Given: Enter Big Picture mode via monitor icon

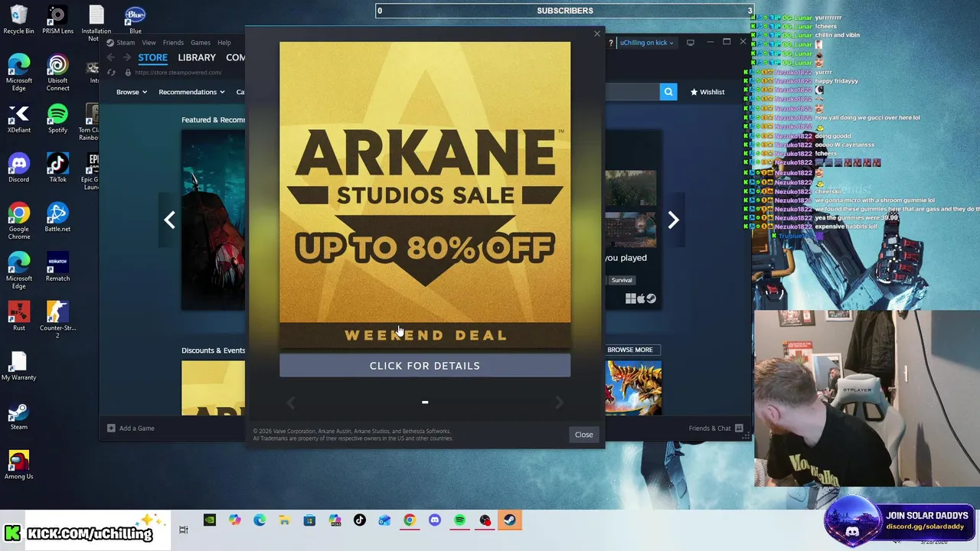Looking at the screenshot, I should [x=690, y=43].
